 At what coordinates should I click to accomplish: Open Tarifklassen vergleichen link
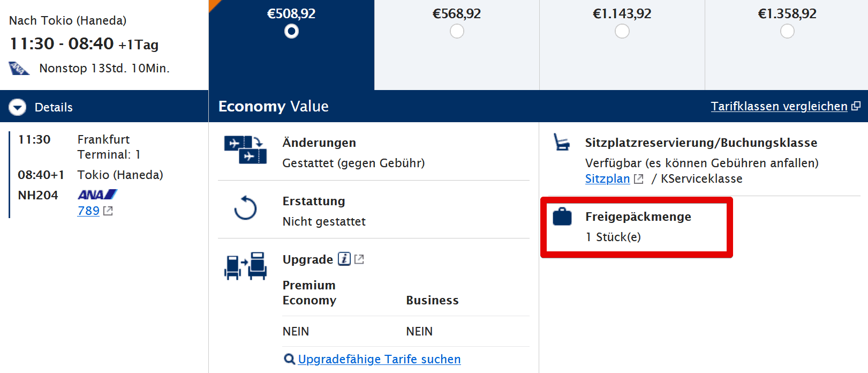(779, 106)
